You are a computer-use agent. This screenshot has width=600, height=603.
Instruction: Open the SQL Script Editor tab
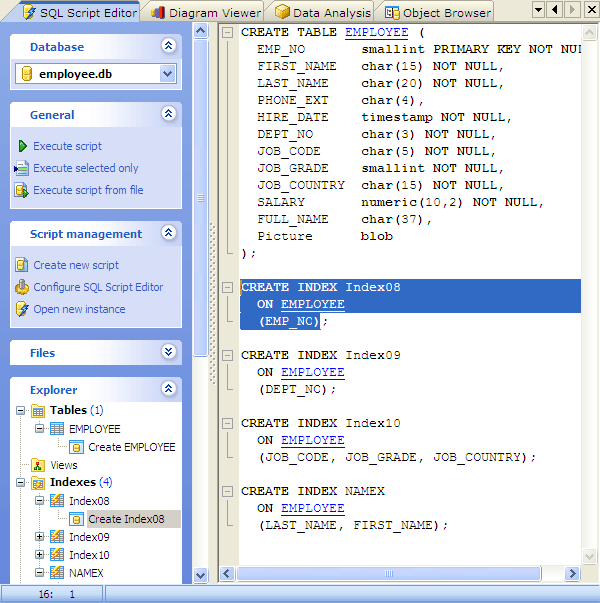(x=80, y=13)
